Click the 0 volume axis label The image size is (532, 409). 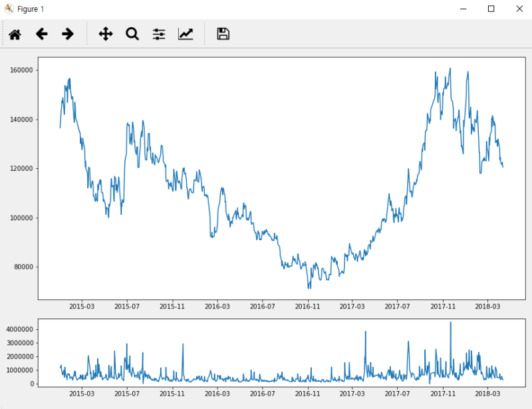(31, 384)
